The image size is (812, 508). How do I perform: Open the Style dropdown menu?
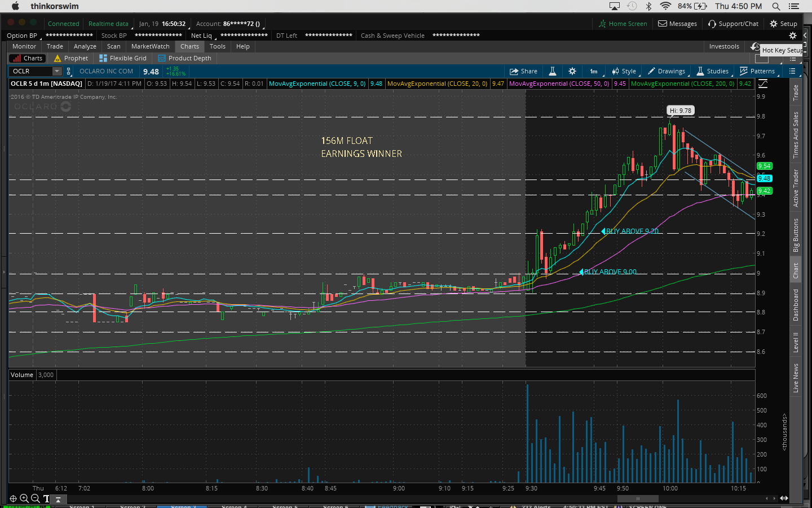click(x=624, y=71)
